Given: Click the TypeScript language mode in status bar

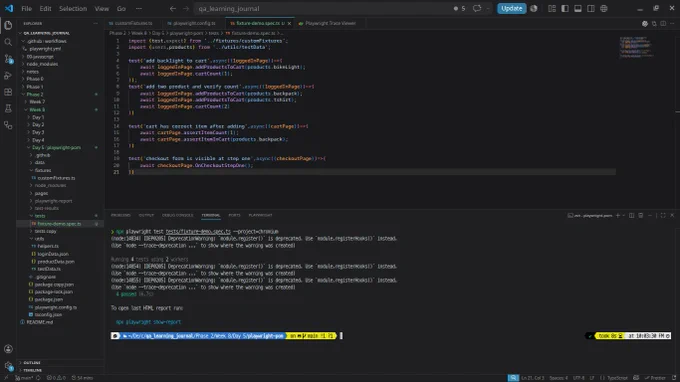Looking at the screenshot, I should point(617,378).
